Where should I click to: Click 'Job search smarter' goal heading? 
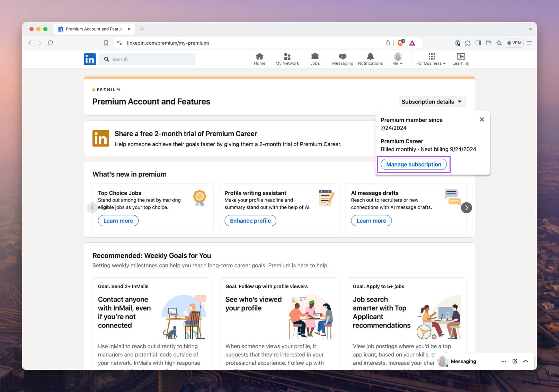[x=382, y=312]
